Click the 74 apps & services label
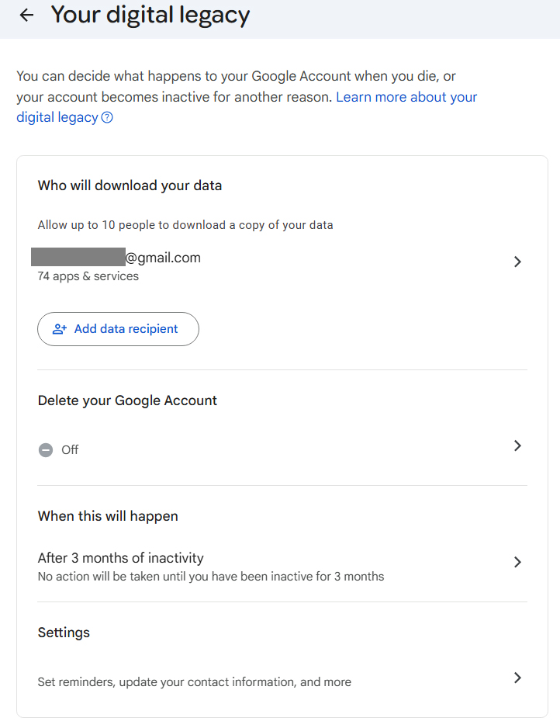The width and height of the screenshot is (560, 728). (x=88, y=276)
